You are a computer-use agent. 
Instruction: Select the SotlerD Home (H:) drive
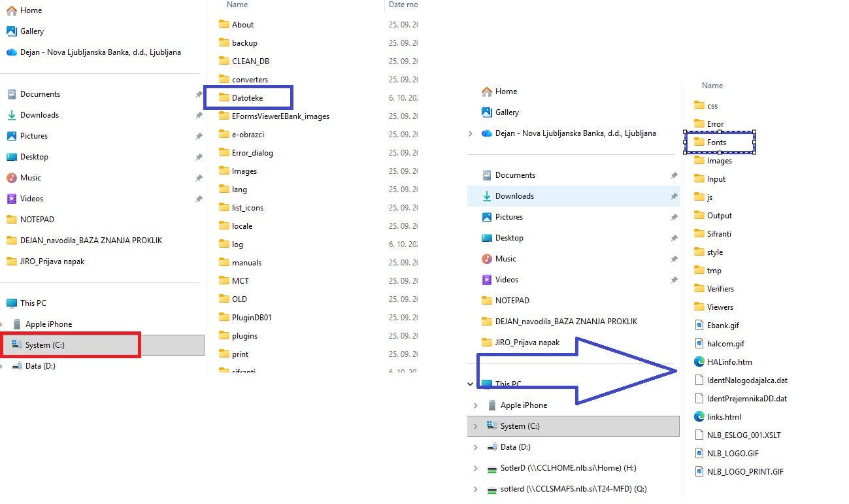pos(568,468)
